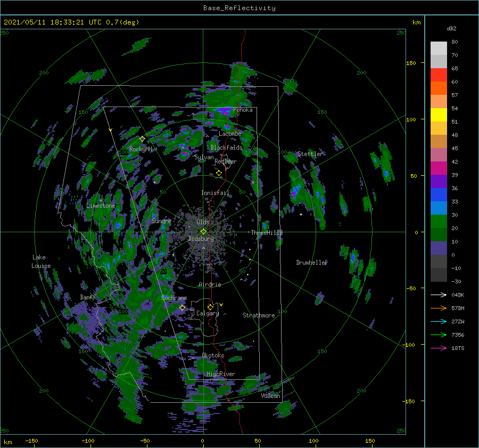Click the Blackfalds city label
The height and width of the screenshot is (448, 479).
226,148
